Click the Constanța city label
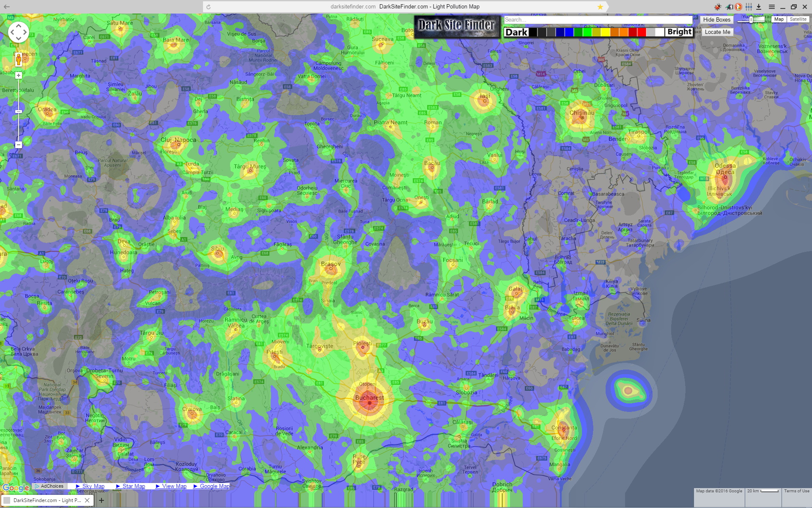Screen dimensions: 812x508 tap(564, 428)
